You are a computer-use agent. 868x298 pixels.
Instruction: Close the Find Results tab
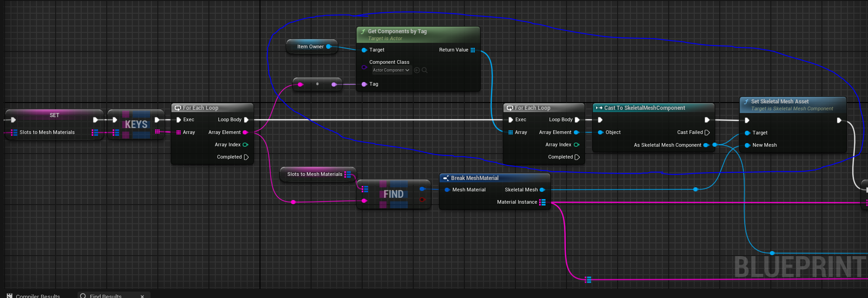(x=142, y=296)
